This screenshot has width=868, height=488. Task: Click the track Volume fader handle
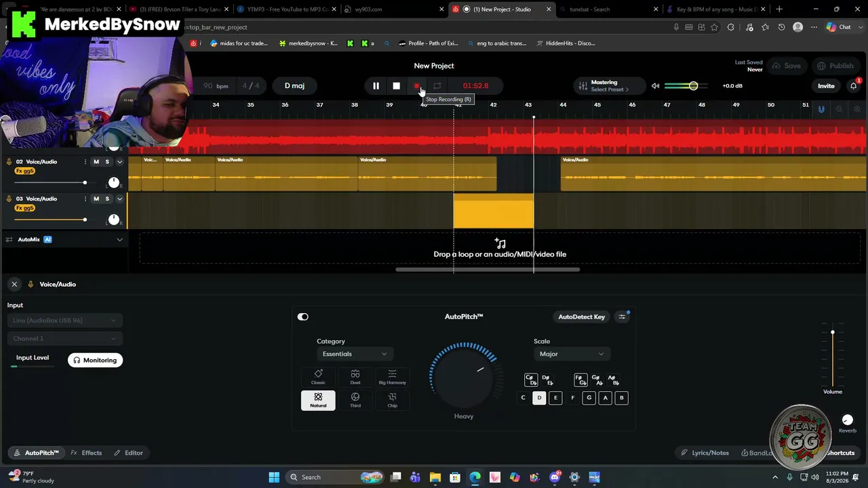click(x=833, y=332)
